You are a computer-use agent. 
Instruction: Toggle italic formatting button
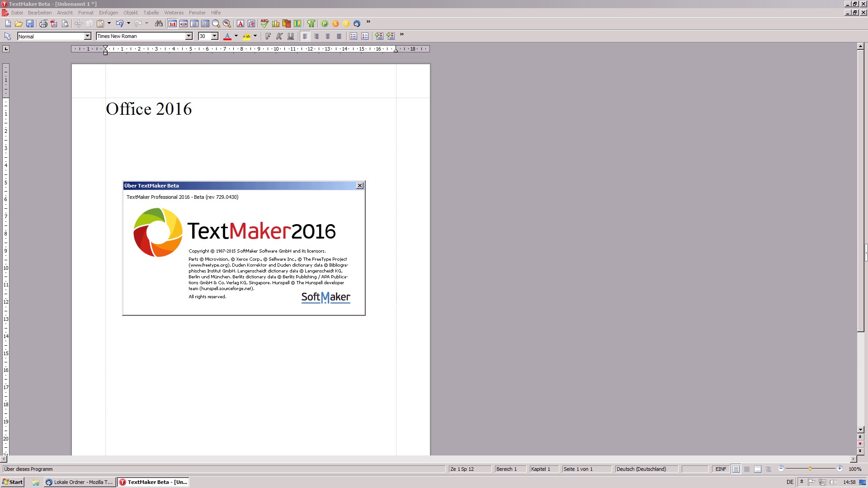[279, 36]
